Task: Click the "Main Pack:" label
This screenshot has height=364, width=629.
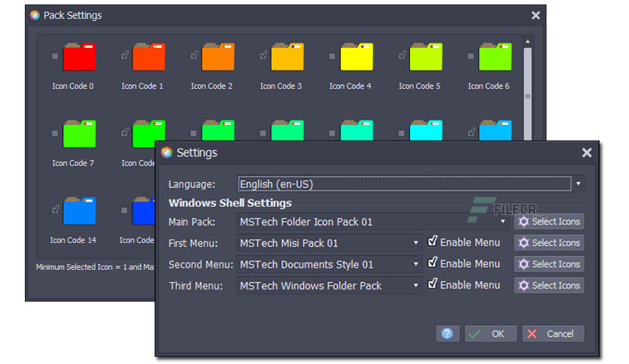Action: pyautogui.click(x=192, y=222)
